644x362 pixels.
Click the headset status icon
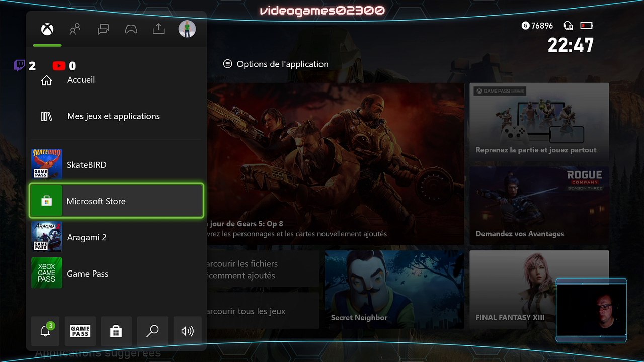point(569,26)
